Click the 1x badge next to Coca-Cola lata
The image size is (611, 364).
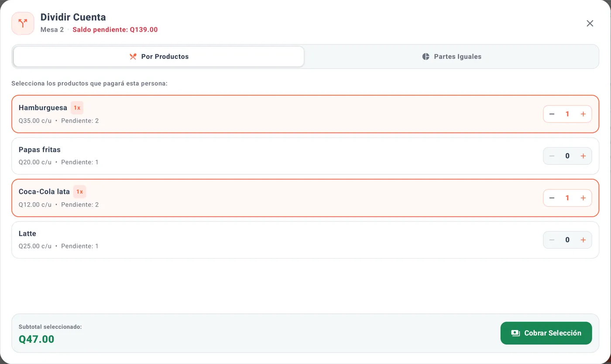tap(79, 191)
